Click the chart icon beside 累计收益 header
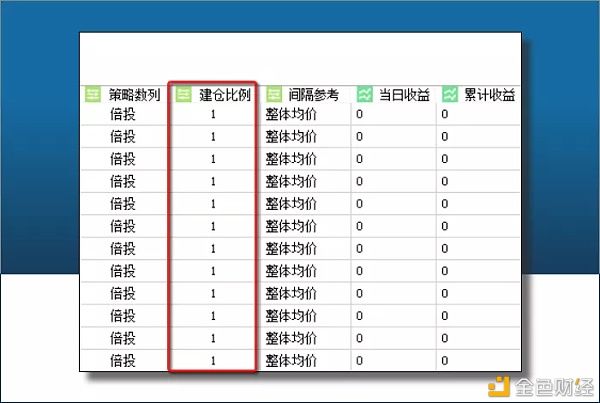 point(449,95)
